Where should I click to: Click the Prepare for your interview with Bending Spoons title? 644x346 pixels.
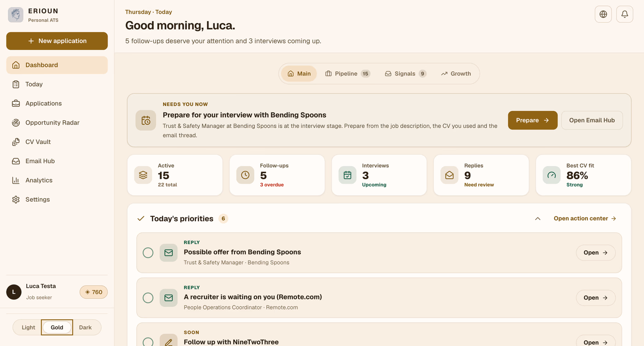[x=244, y=115]
